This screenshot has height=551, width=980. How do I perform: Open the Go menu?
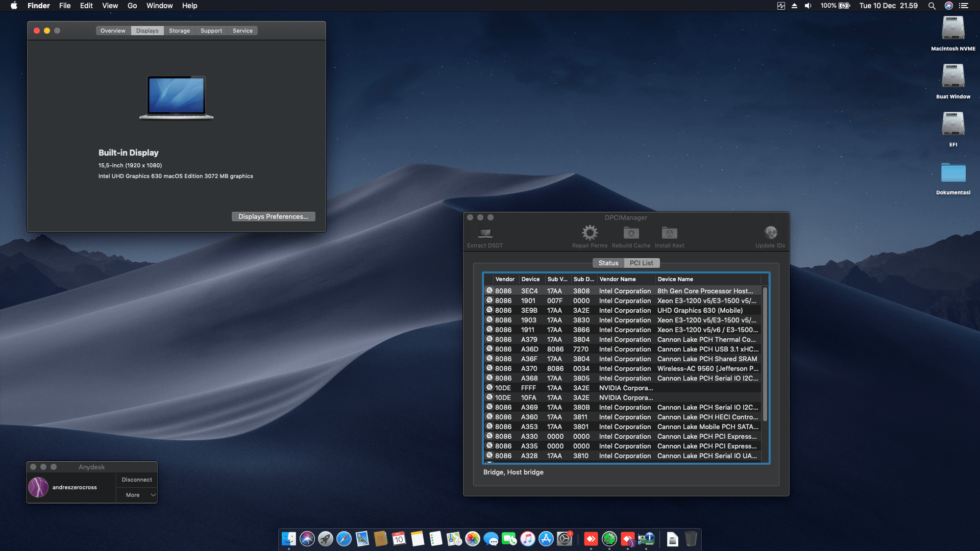[x=132, y=6]
